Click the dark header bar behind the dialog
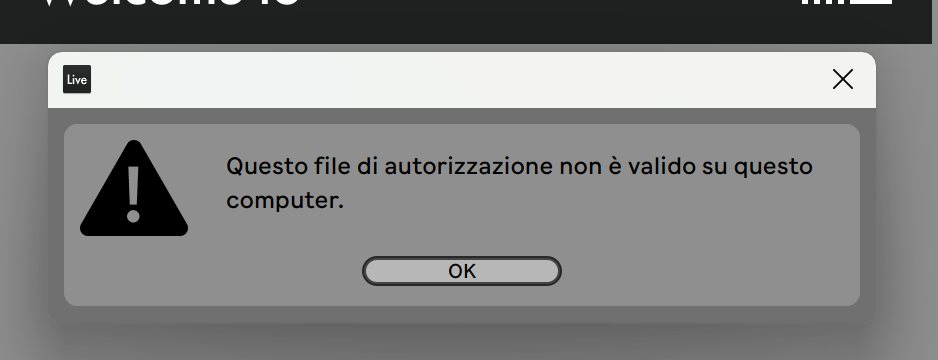938x360 pixels. pos(467,22)
